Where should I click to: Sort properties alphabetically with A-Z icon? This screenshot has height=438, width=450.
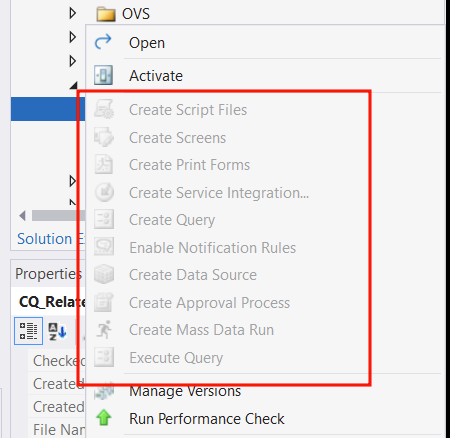pyautogui.click(x=57, y=331)
